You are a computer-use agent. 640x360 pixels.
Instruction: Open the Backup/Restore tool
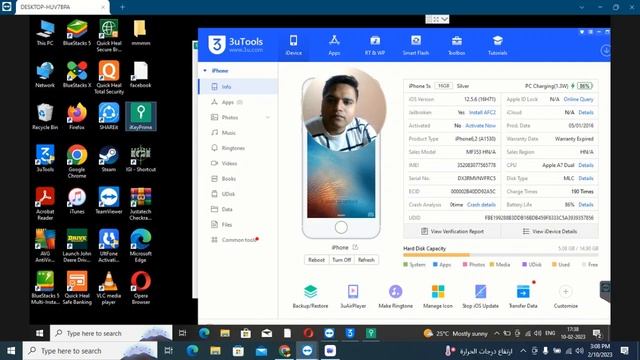[x=310, y=296]
